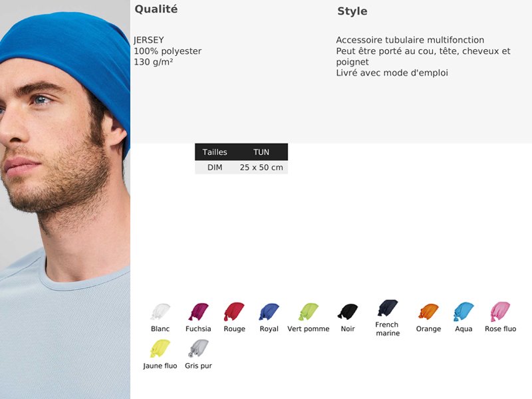Click the TUN size column header
The height and width of the screenshot is (399, 532).
tap(261, 152)
